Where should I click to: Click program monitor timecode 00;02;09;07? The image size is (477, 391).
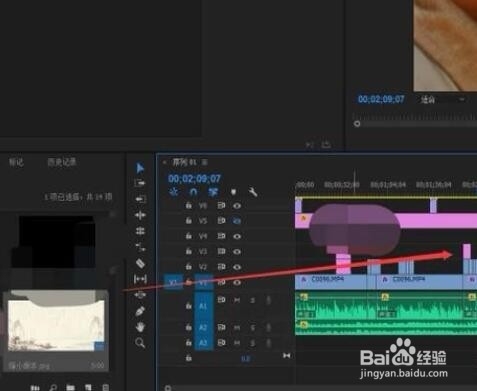click(381, 99)
